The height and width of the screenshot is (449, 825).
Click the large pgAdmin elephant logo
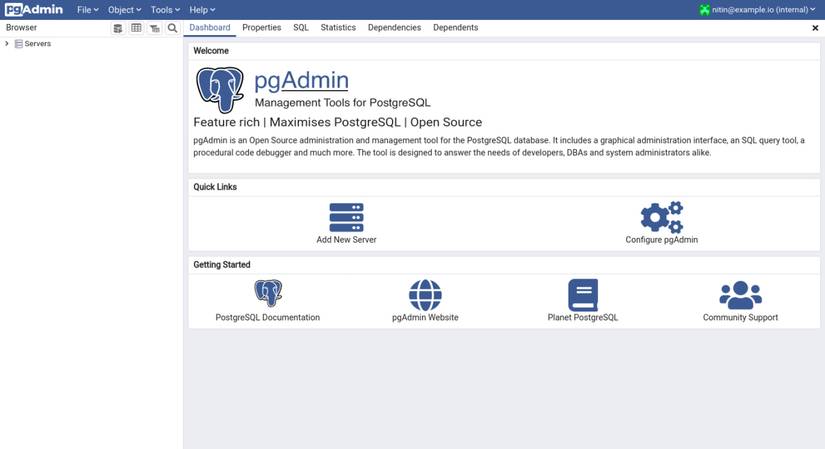[220, 89]
